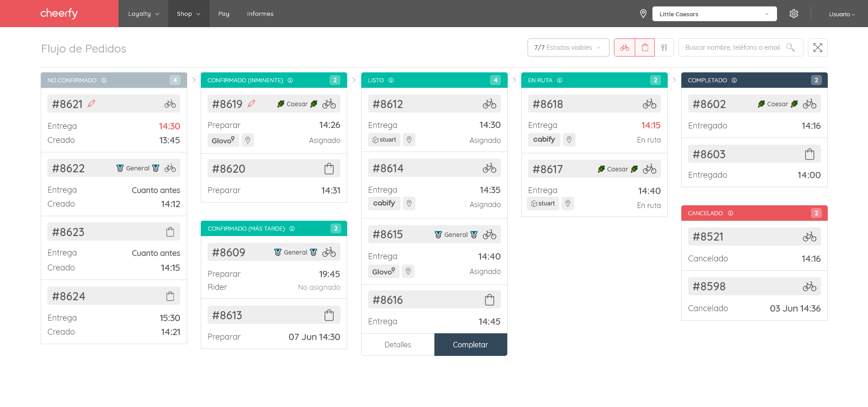Click info icon beside COMPLETADO
This screenshot has height=407, width=868.
[x=734, y=80]
